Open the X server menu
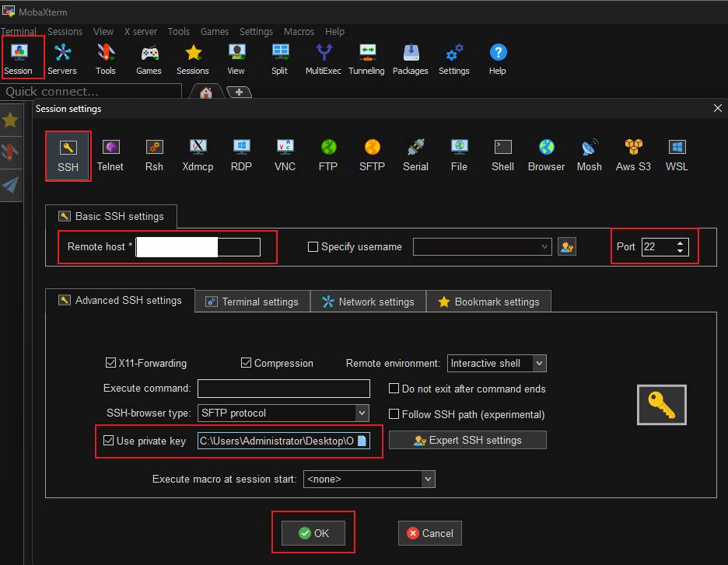This screenshot has width=728, height=565. click(x=141, y=32)
